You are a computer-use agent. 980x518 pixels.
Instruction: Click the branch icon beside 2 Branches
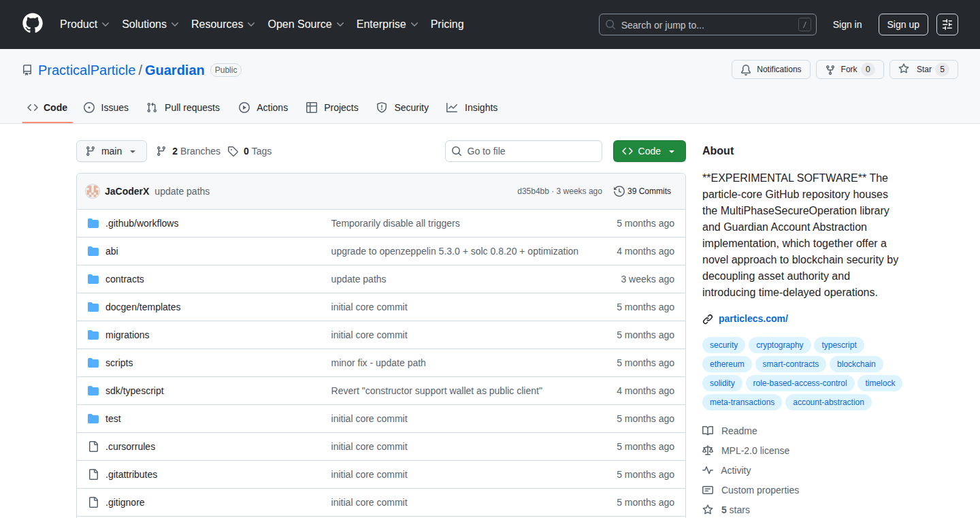(161, 151)
